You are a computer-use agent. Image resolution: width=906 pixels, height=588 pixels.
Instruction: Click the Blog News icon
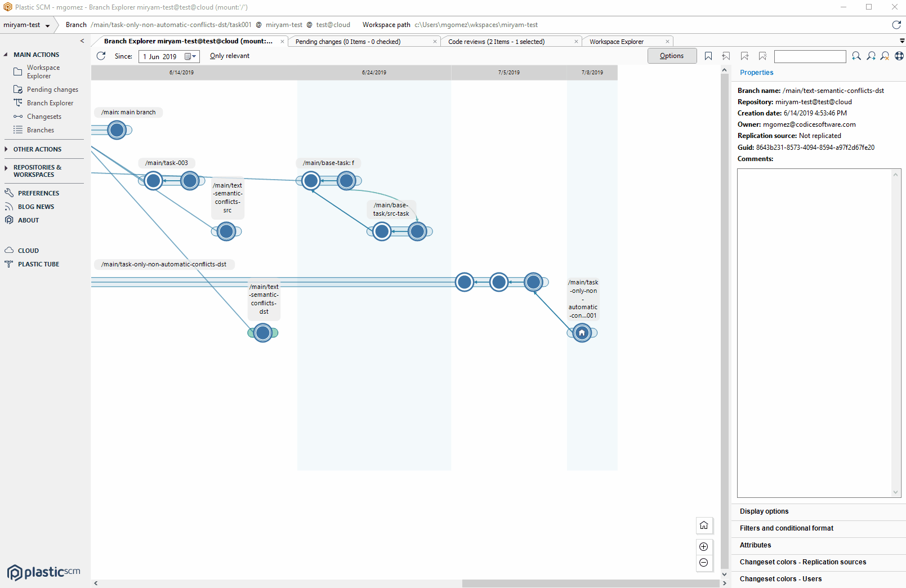(x=9, y=206)
